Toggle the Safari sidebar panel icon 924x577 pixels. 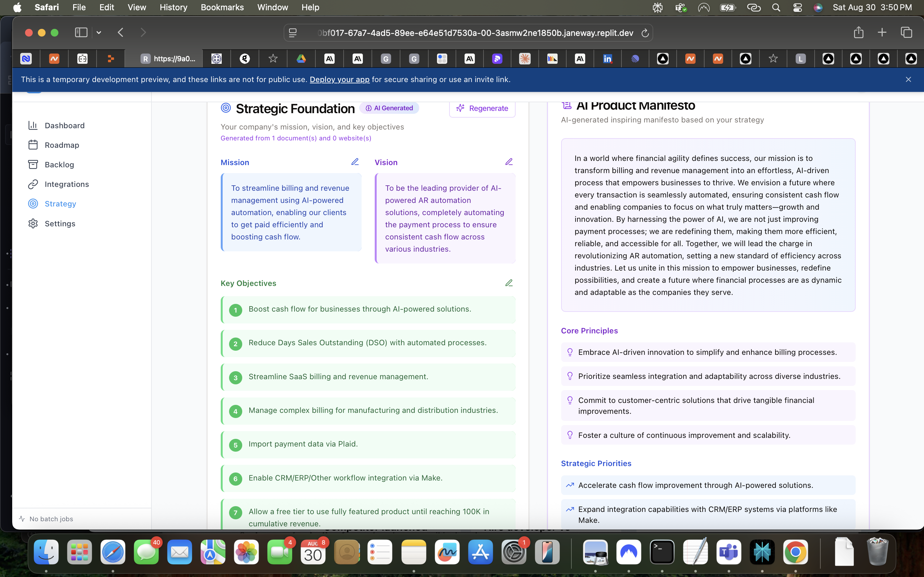click(81, 32)
